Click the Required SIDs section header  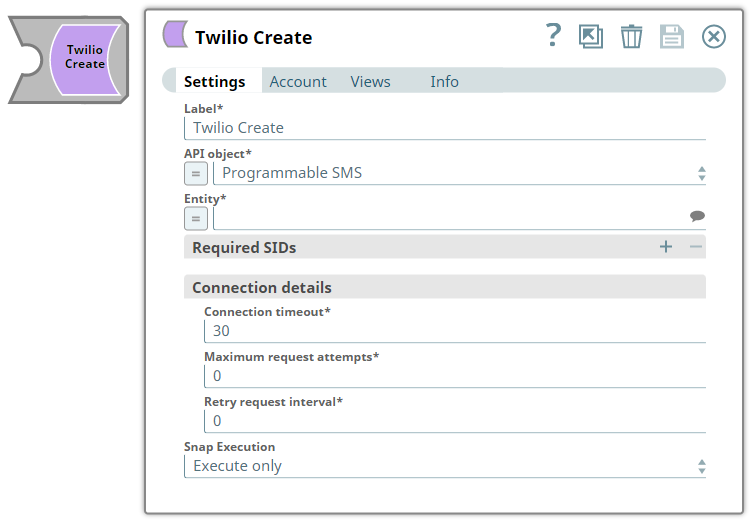pos(445,247)
